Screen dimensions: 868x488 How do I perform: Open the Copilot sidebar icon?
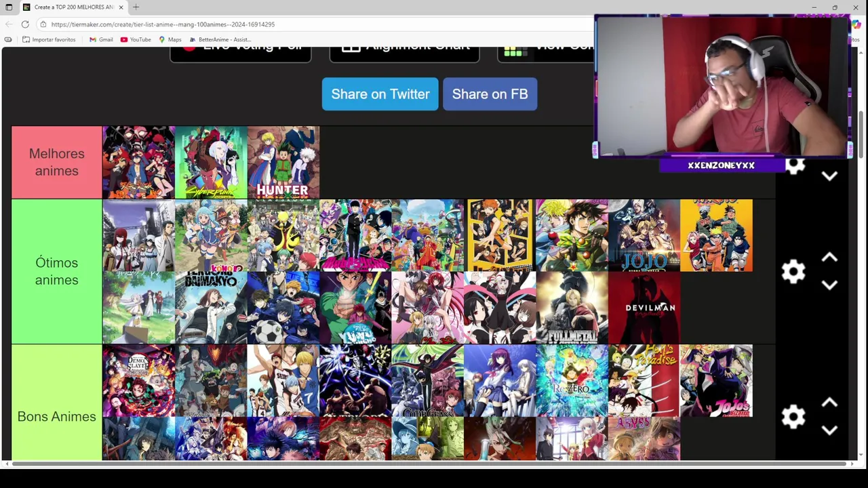(x=856, y=24)
